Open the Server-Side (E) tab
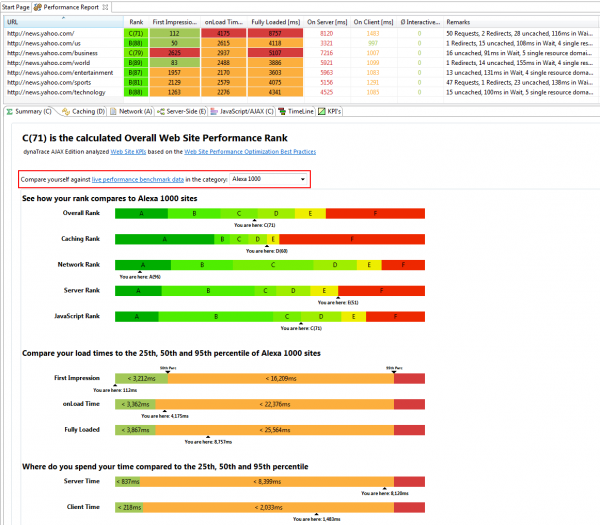 click(x=182, y=111)
